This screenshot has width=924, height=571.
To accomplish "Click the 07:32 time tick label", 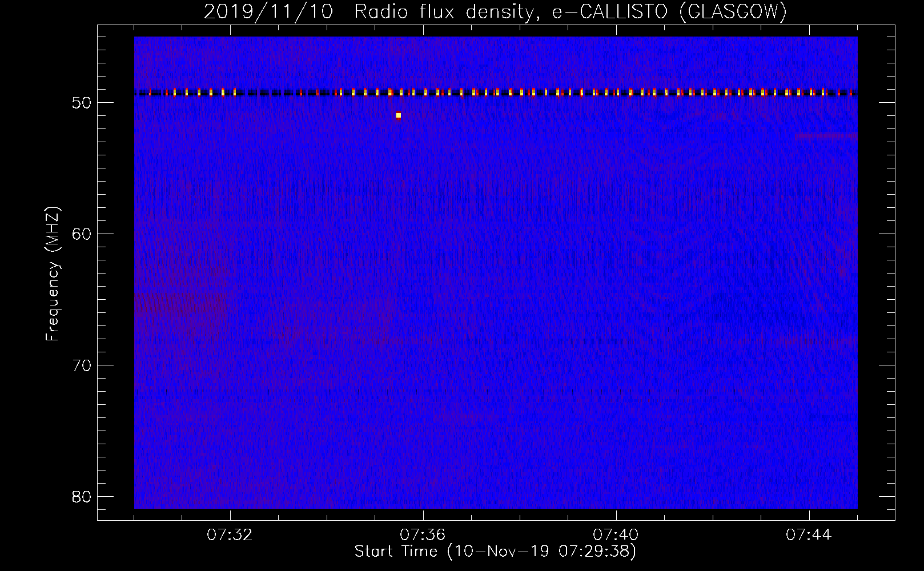I will (x=230, y=535).
